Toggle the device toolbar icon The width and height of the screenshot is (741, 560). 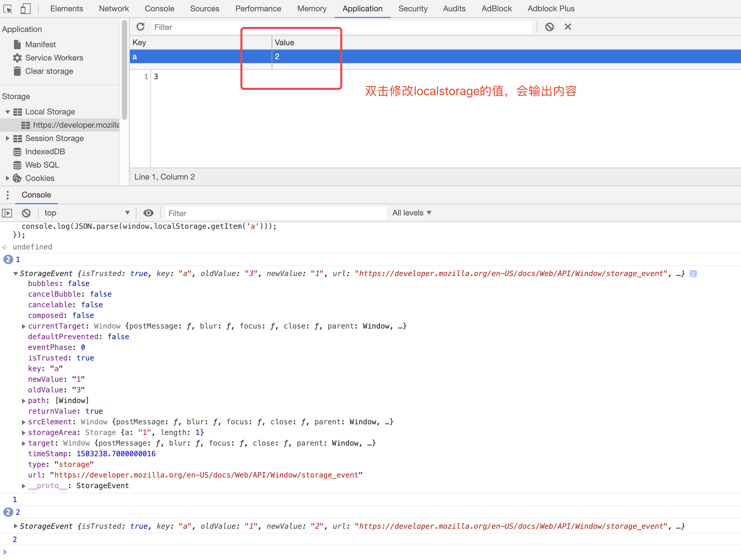[x=25, y=9]
